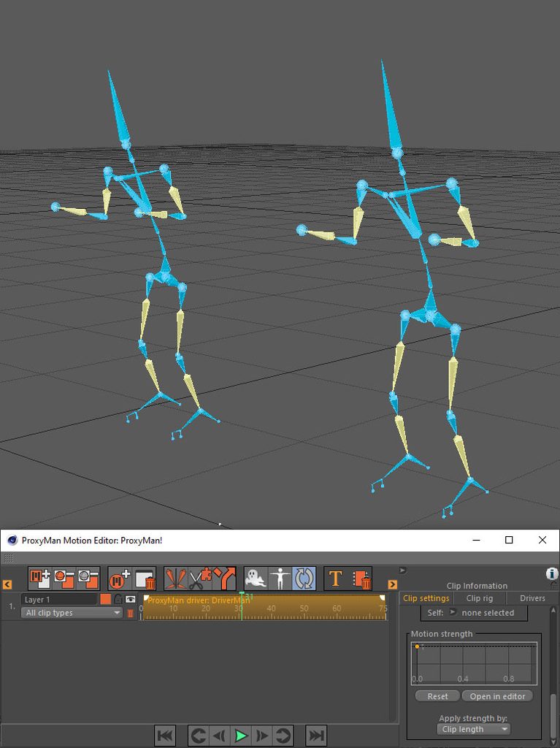The width and height of the screenshot is (560, 748).
Task: Open the Clip length dropdown
Action: [x=474, y=730]
